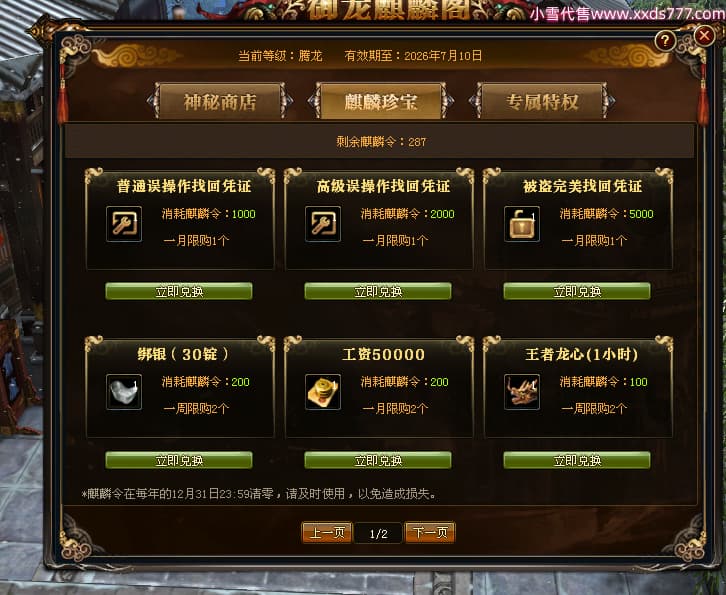The height and width of the screenshot is (595, 726).
Task: Click the 普通误操作找回凭证 wrench icon
Action: (x=124, y=224)
